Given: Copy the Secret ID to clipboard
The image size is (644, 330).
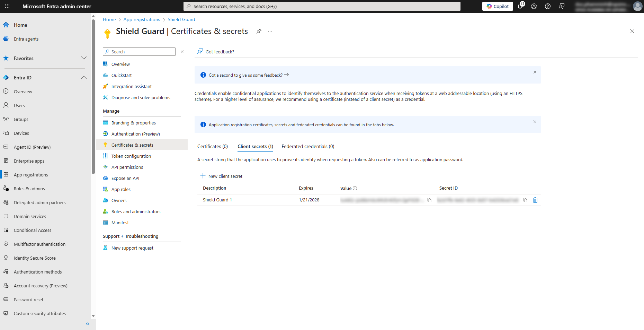Looking at the screenshot, I should [525, 200].
